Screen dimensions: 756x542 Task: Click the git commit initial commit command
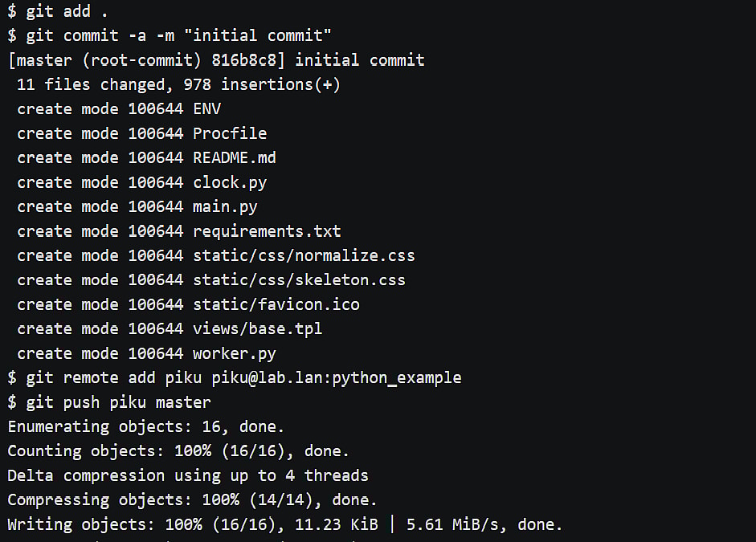(170, 35)
